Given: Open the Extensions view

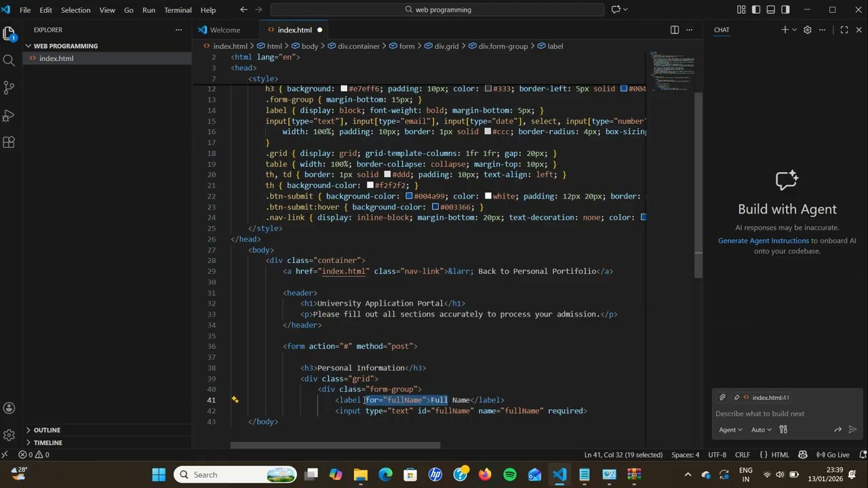Looking at the screenshot, I should pyautogui.click(x=9, y=142).
